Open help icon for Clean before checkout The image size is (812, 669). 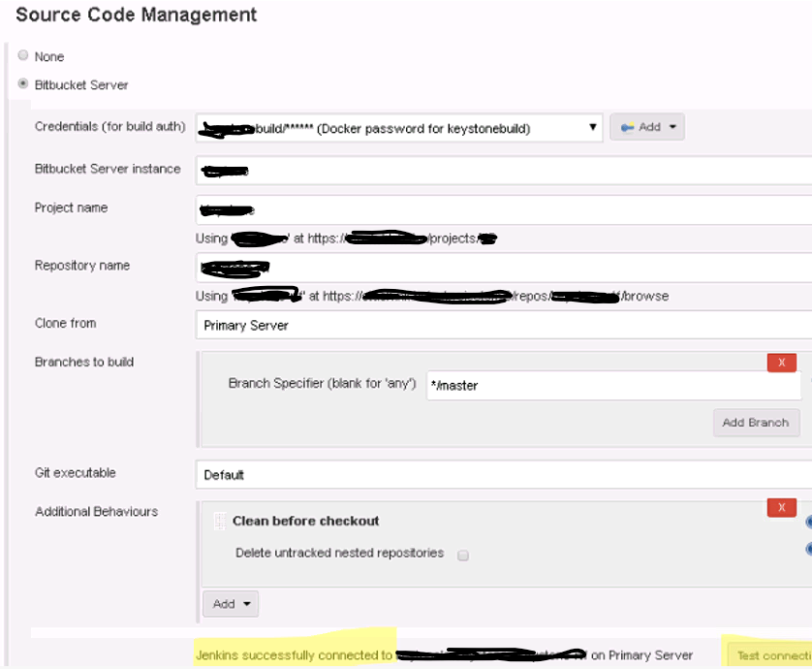(808, 522)
